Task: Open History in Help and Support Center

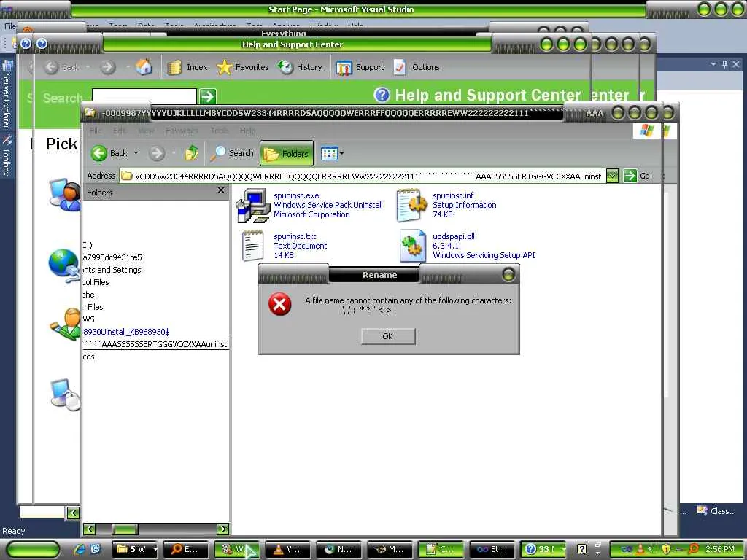Action: 300,67
